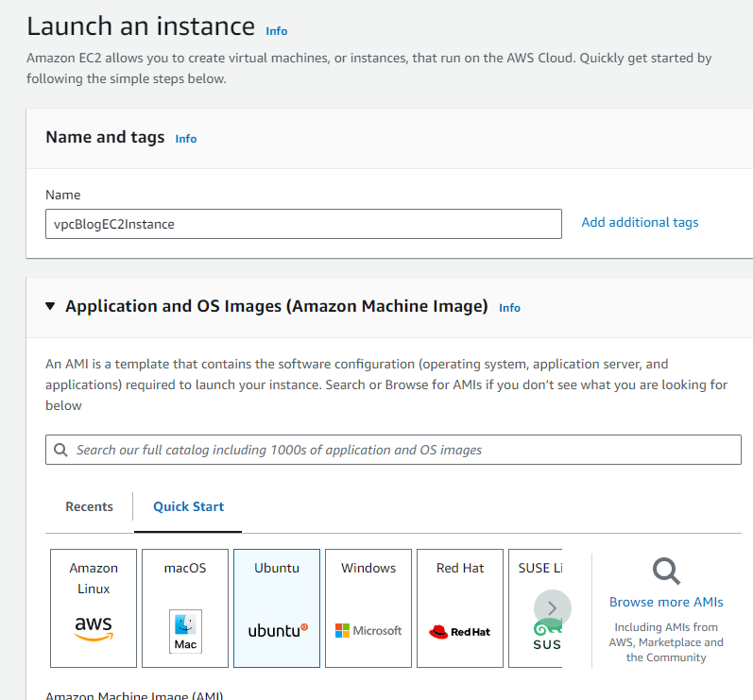Pick the Windows Microsoft logo tile
The height and width of the screenshot is (700, 753).
pyautogui.click(x=368, y=607)
